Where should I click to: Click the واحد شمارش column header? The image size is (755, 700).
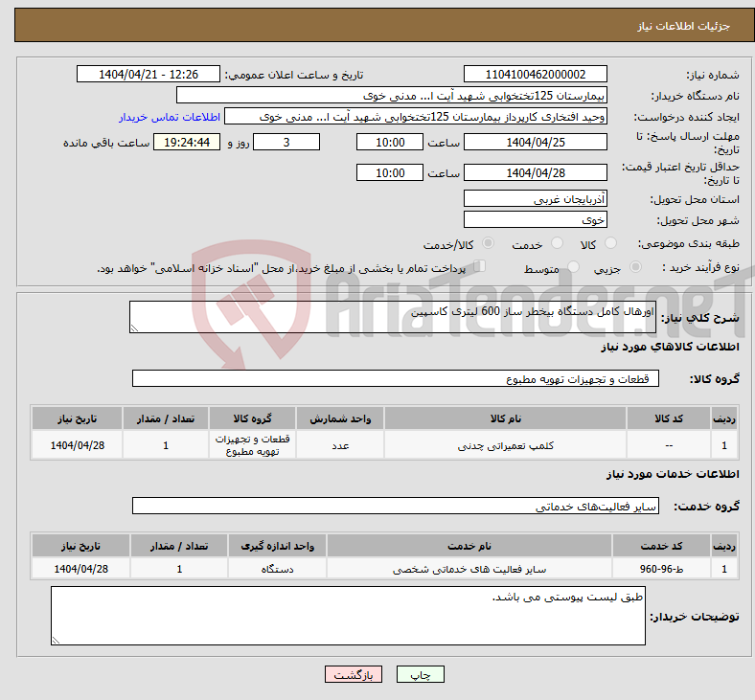click(340, 418)
